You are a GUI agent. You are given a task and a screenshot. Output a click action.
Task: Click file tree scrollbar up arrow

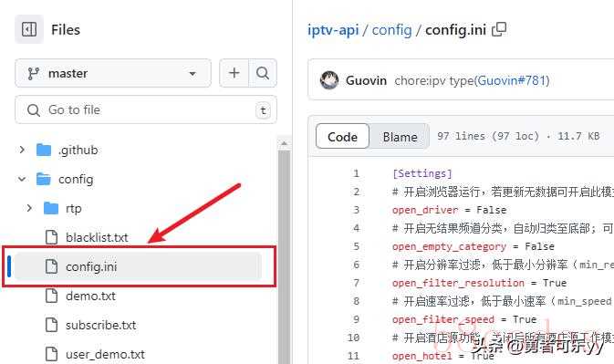click(284, 144)
